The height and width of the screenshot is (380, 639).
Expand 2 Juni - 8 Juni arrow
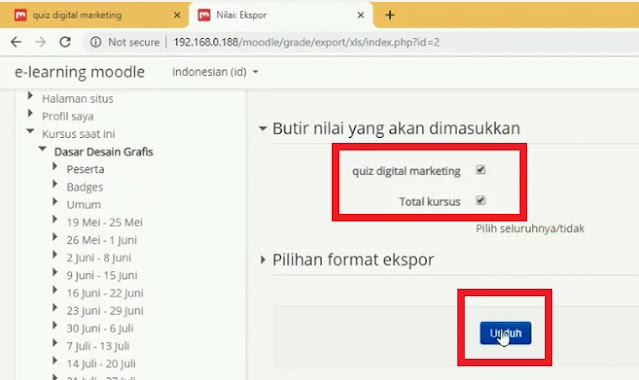(55, 255)
